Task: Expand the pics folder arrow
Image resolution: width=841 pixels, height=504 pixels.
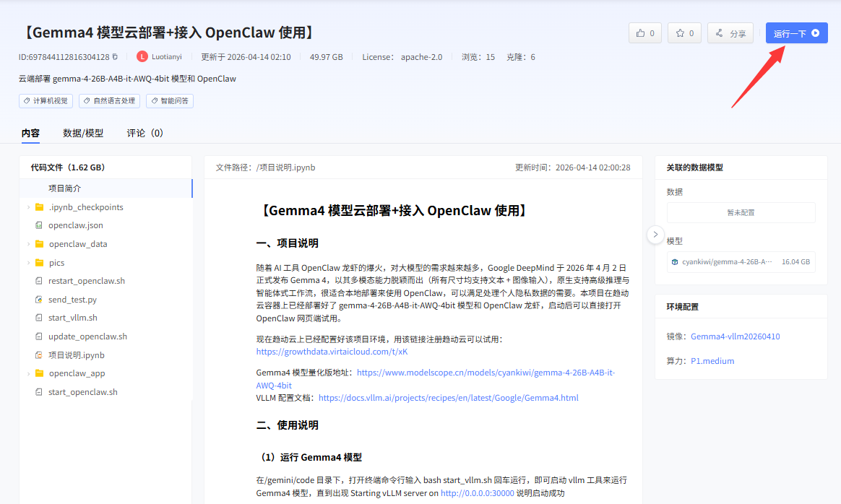Action: coord(28,263)
